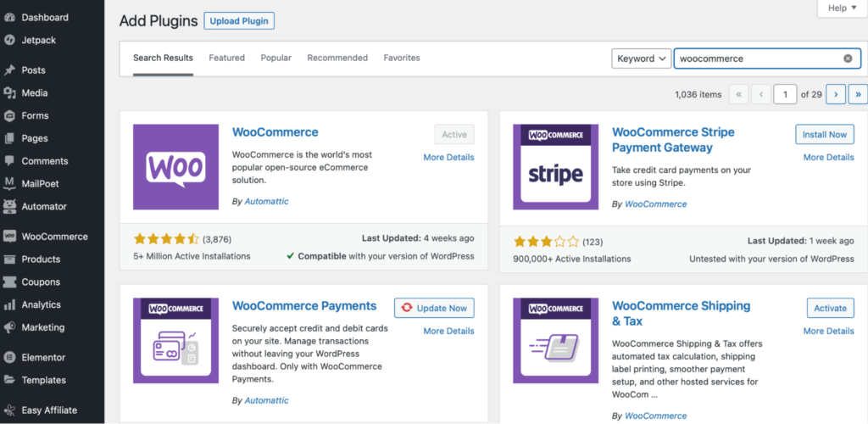868x424 pixels.
Task: Click the Templates folder icon
Action: 9,380
